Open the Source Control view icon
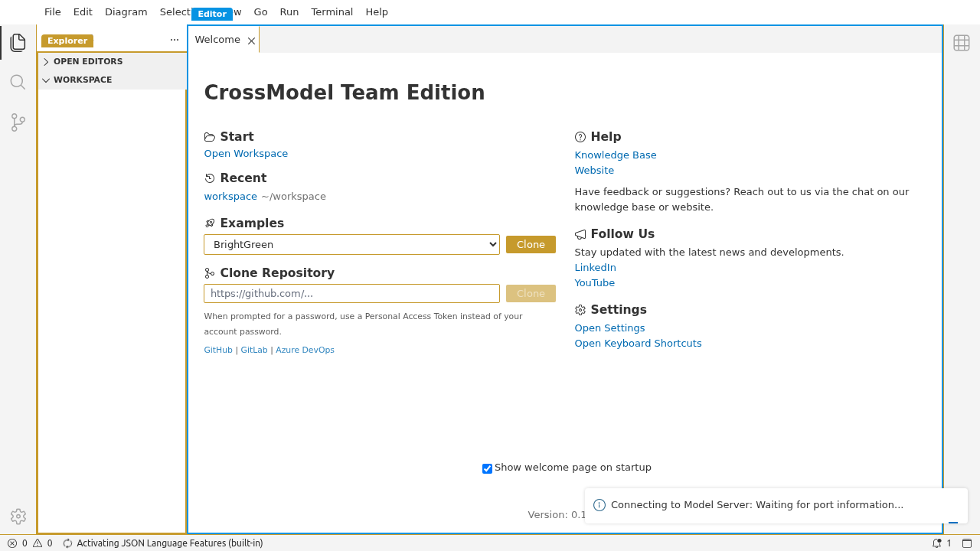Screen dimensions: 980x551 tap(18, 122)
